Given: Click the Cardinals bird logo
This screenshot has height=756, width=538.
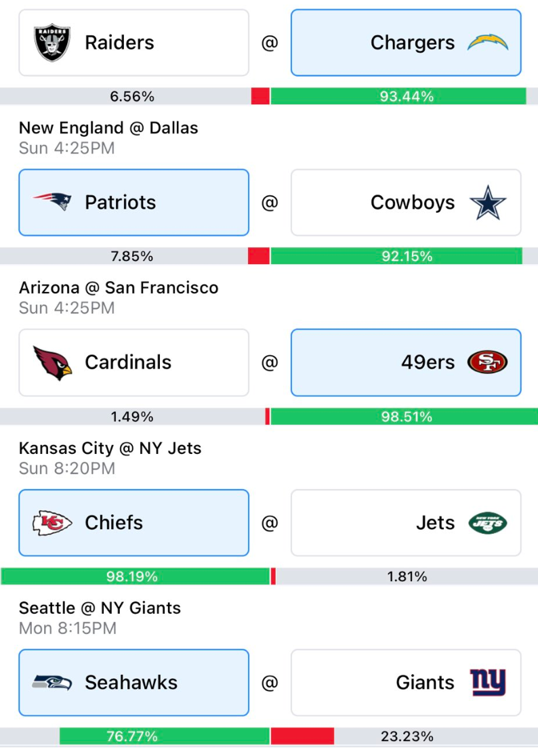Looking at the screenshot, I should [x=52, y=362].
